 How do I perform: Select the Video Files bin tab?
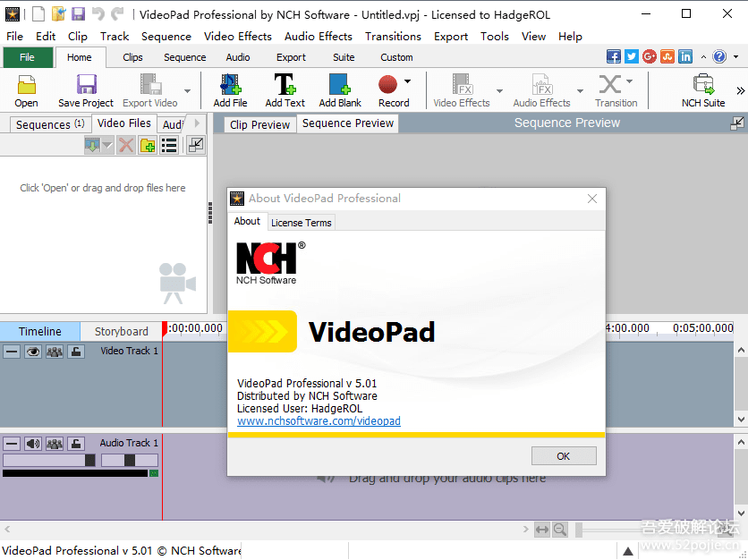pos(124,123)
